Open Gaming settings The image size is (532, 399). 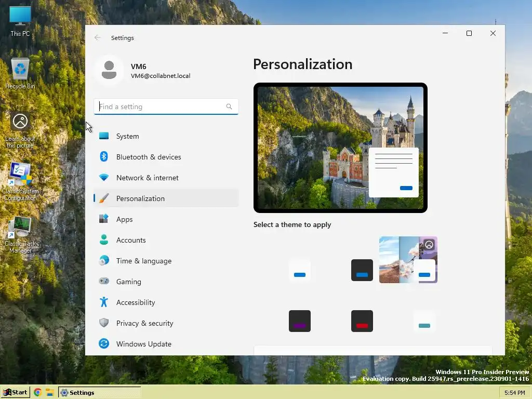pos(166,282)
